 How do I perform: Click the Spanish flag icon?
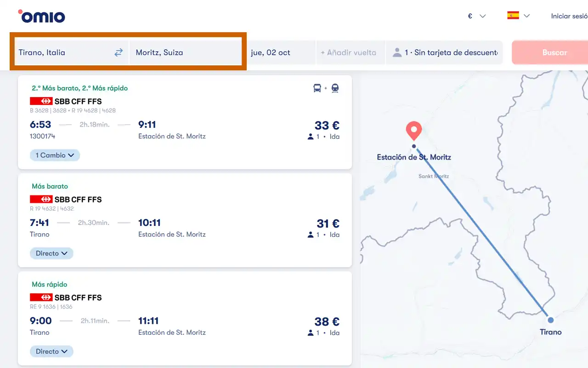[x=513, y=16]
